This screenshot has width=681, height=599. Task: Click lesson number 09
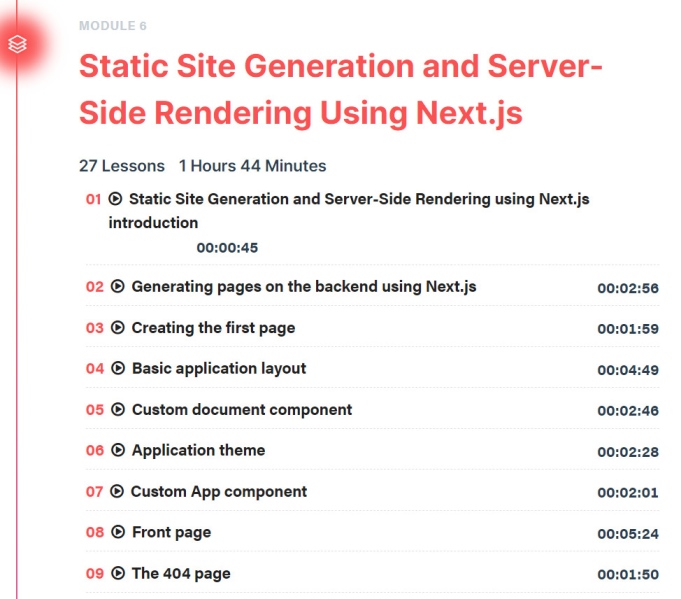(x=95, y=573)
